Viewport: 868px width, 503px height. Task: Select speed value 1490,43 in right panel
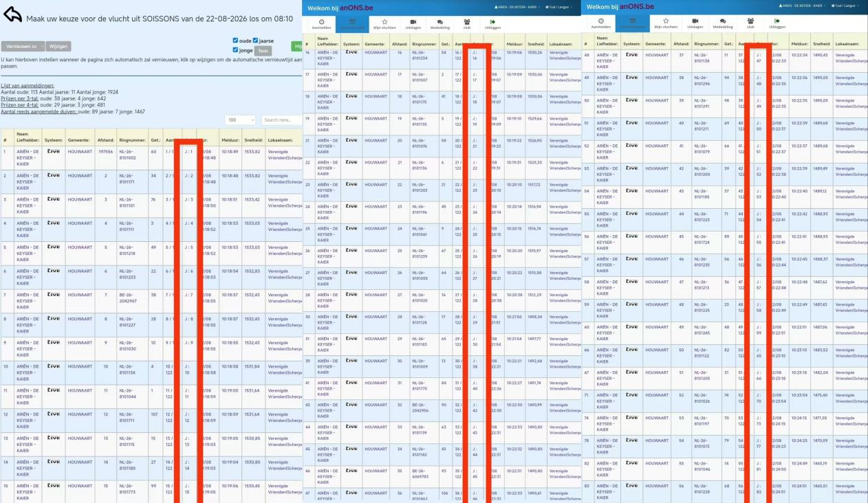click(x=821, y=55)
